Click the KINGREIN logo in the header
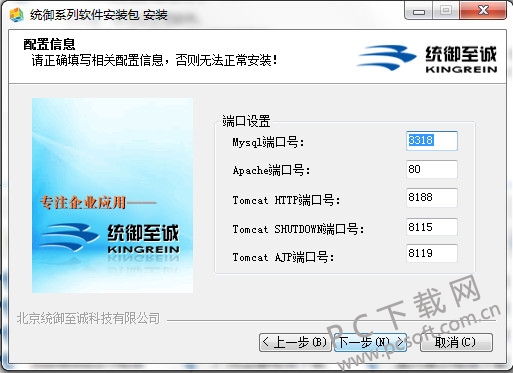The width and height of the screenshot is (513, 373). tap(427, 58)
